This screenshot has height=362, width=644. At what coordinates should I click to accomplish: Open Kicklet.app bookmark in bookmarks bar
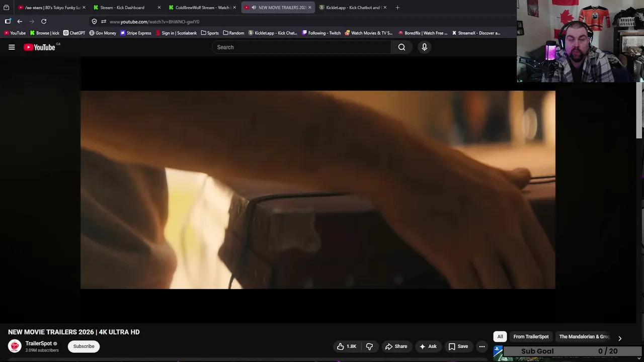pos(273,33)
